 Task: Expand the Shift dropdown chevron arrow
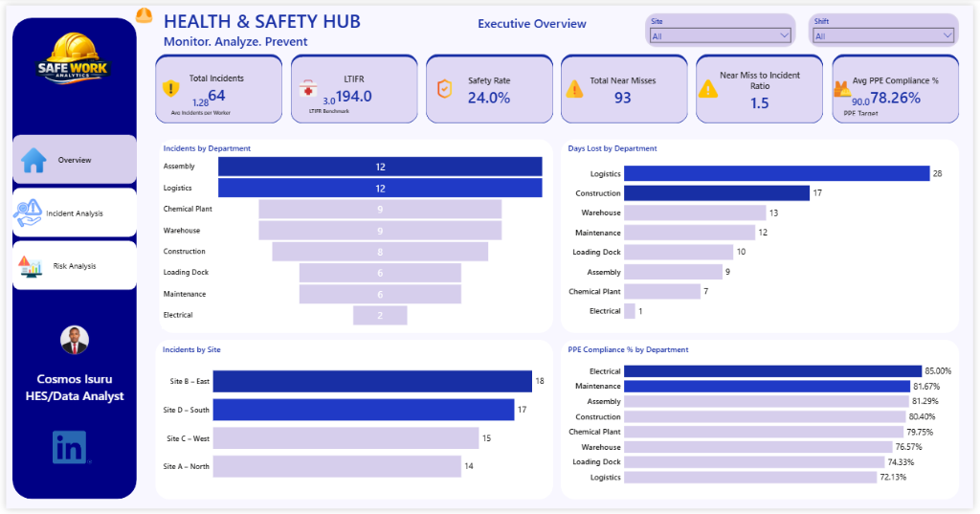[947, 35]
